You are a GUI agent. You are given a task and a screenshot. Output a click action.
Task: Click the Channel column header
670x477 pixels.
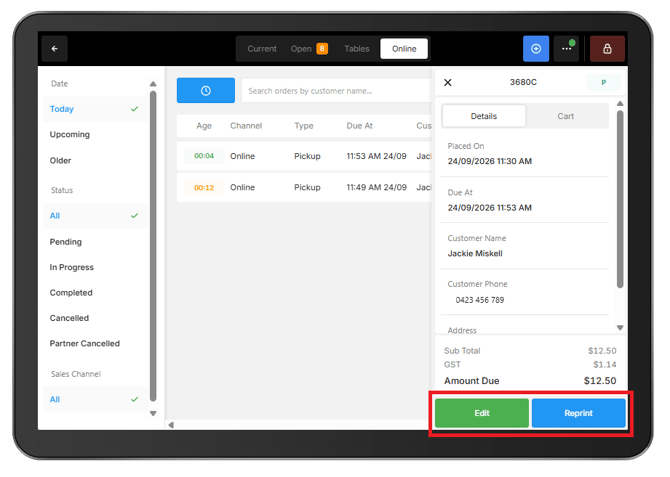coord(246,126)
